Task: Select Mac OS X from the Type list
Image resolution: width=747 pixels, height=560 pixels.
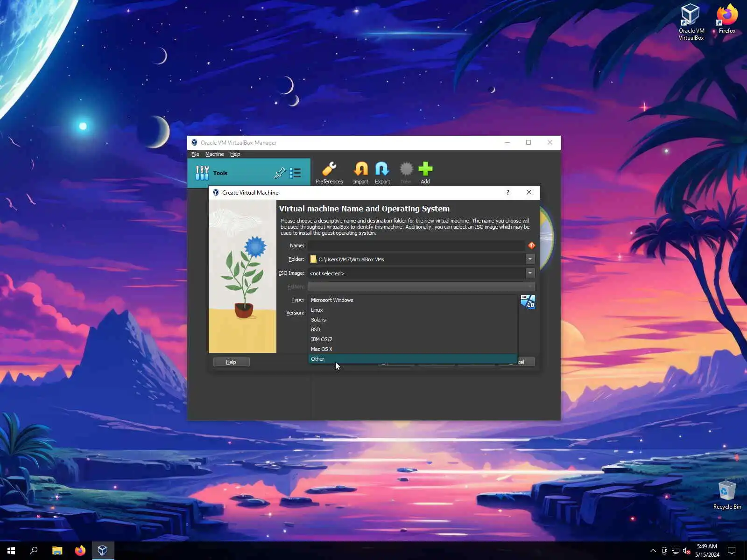Action: (x=413, y=349)
